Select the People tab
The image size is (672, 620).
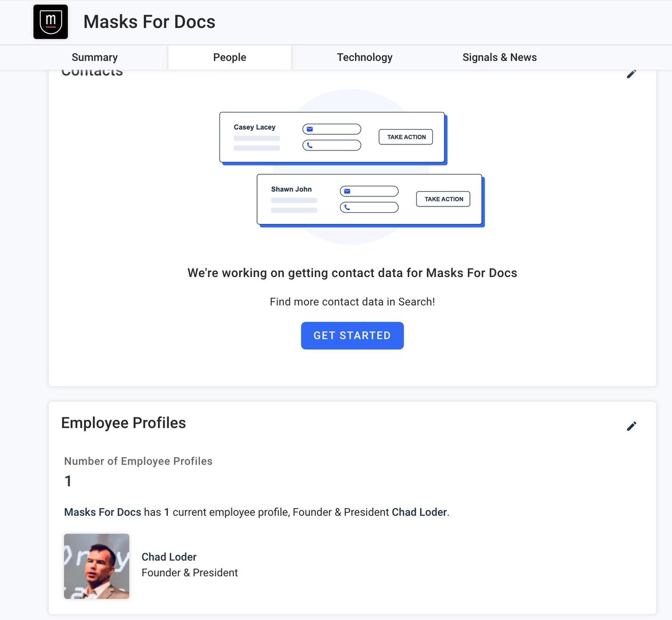click(x=230, y=57)
